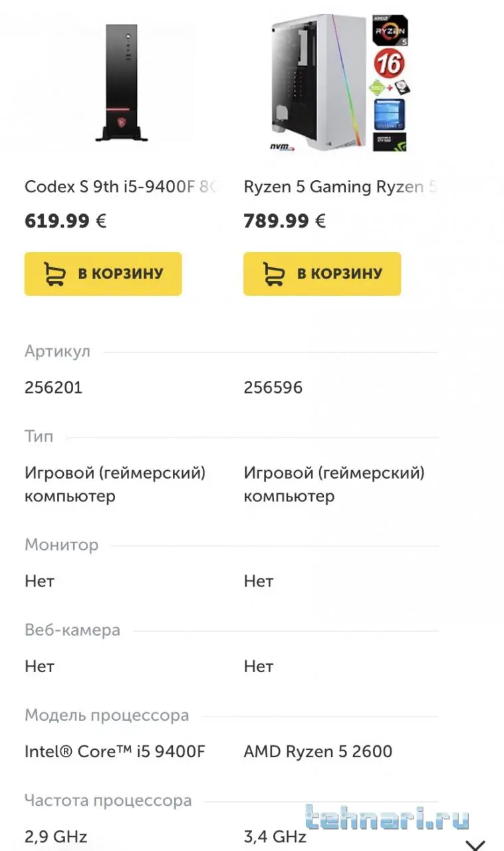
Task: Click the tehnari.ru watermark
Action: [x=386, y=818]
